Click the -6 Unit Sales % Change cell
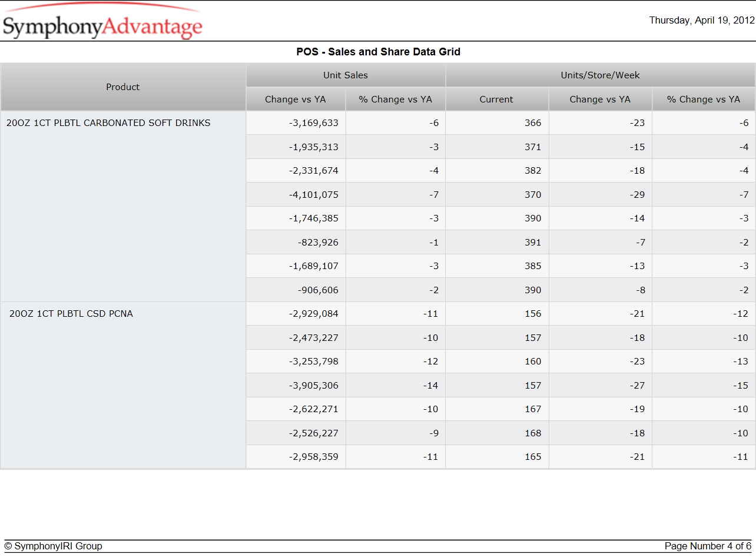This screenshot has height=557, width=756. tap(396, 123)
